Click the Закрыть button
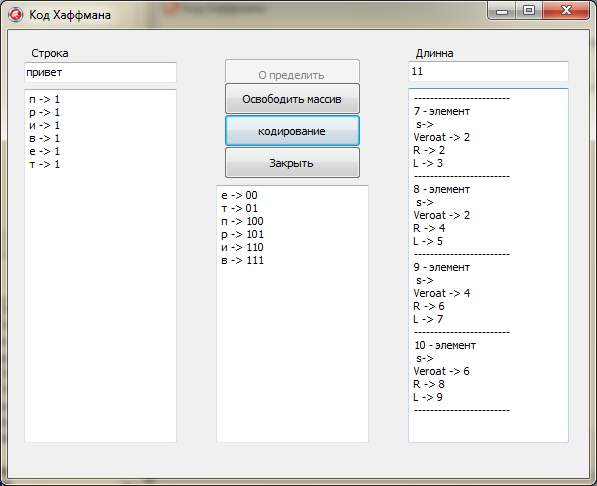The height and width of the screenshot is (486, 597). pos(292,163)
